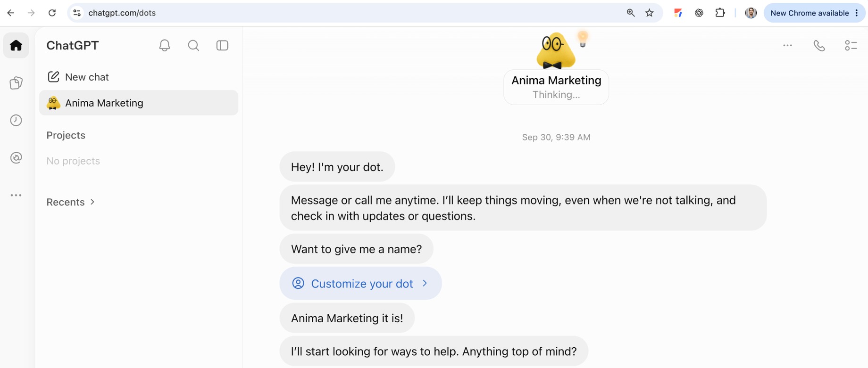
Task: Click the "Anything top of mind?" message bubble
Action: tap(434, 351)
